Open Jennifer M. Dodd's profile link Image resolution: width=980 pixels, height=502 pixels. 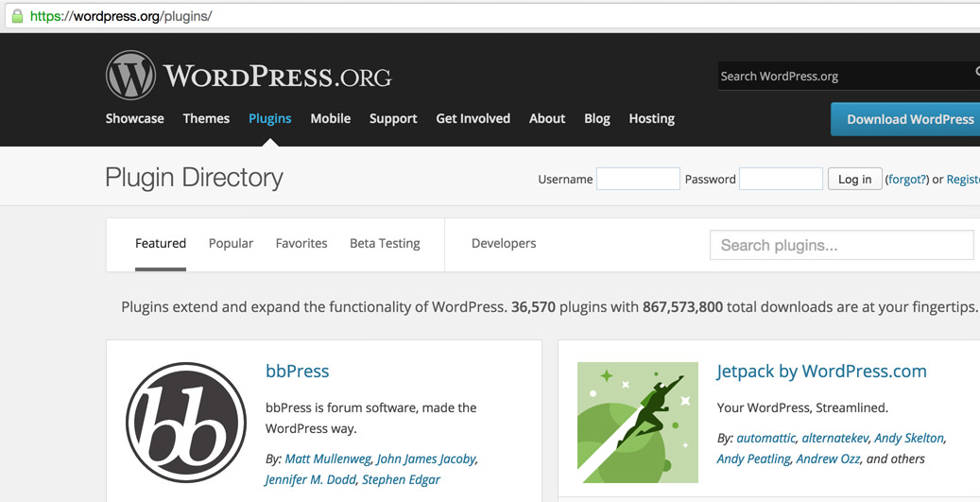point(310,479)
